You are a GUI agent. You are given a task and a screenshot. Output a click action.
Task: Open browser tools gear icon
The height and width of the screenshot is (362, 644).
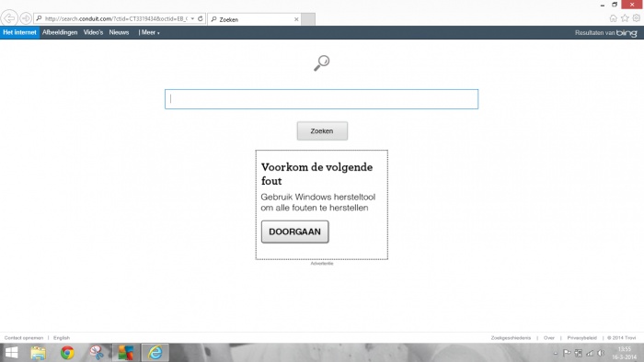click(637, 18)
